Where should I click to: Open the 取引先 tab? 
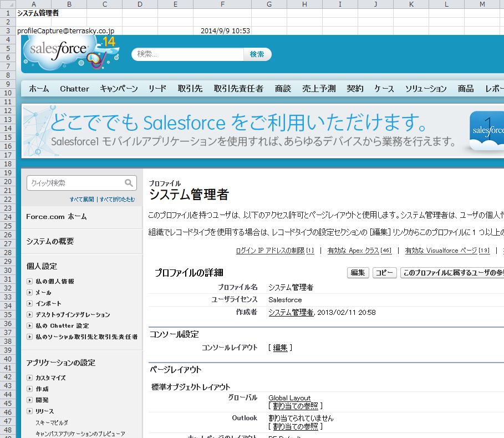pyautogui.click(x=190, y=89)
